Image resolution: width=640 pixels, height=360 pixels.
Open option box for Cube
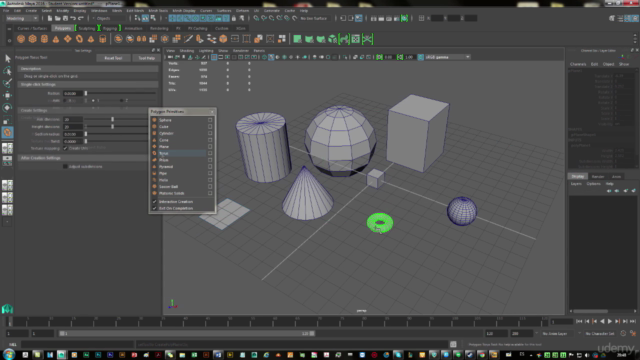pos(210,127)
